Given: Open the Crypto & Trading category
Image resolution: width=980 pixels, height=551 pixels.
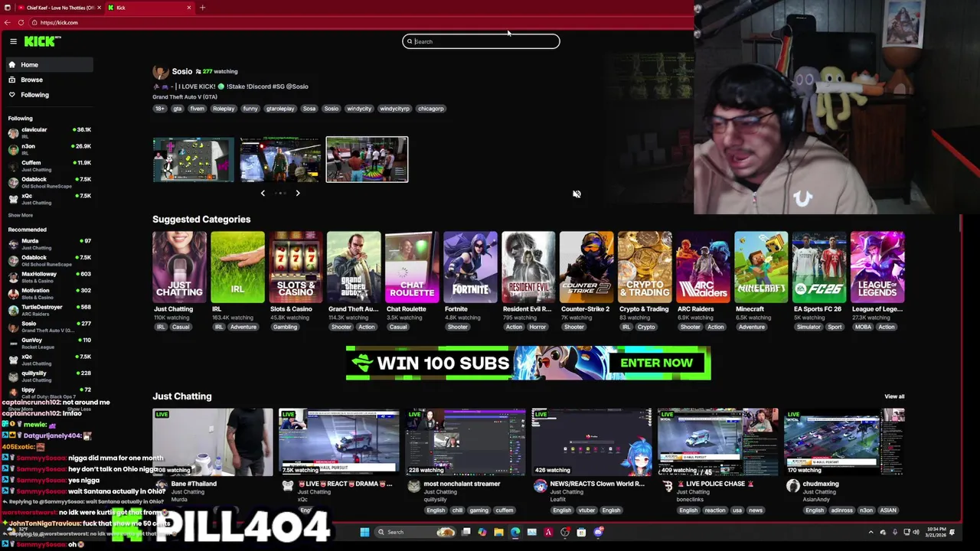Looking at the screenshot, I should pyautogui.click(x=645, y=267).
